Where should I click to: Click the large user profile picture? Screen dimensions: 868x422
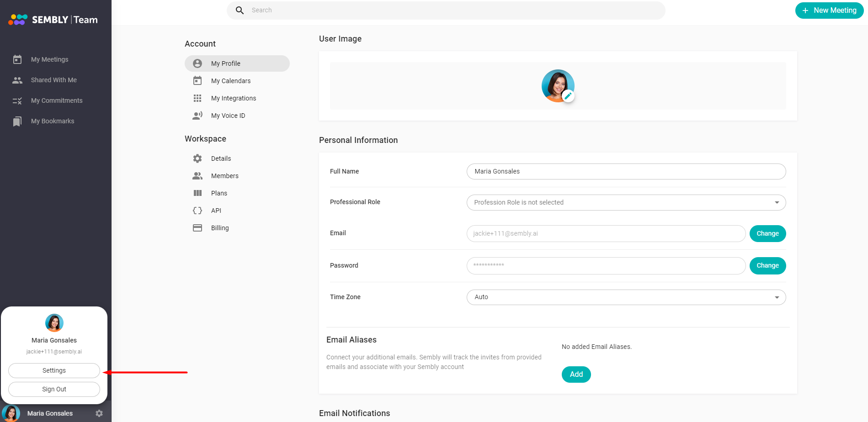(x=558, y=86)
